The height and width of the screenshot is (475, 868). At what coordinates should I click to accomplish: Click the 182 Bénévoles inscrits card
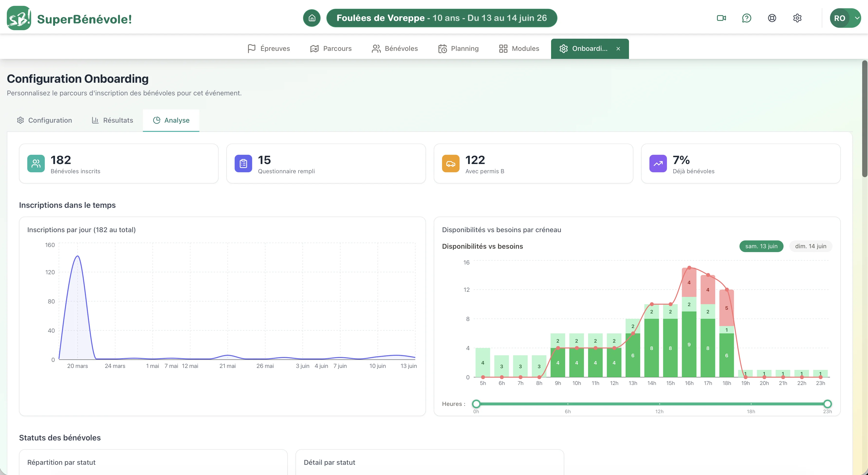point(119,163)
